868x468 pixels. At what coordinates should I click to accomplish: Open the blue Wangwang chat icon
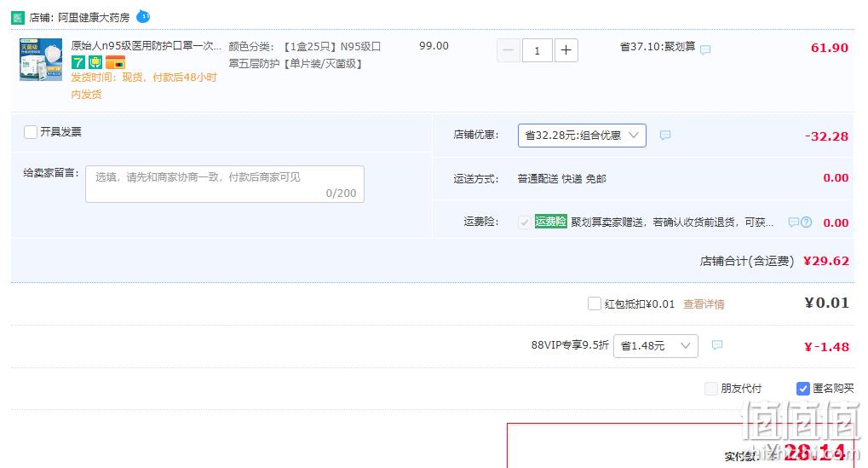click(143, 16)
